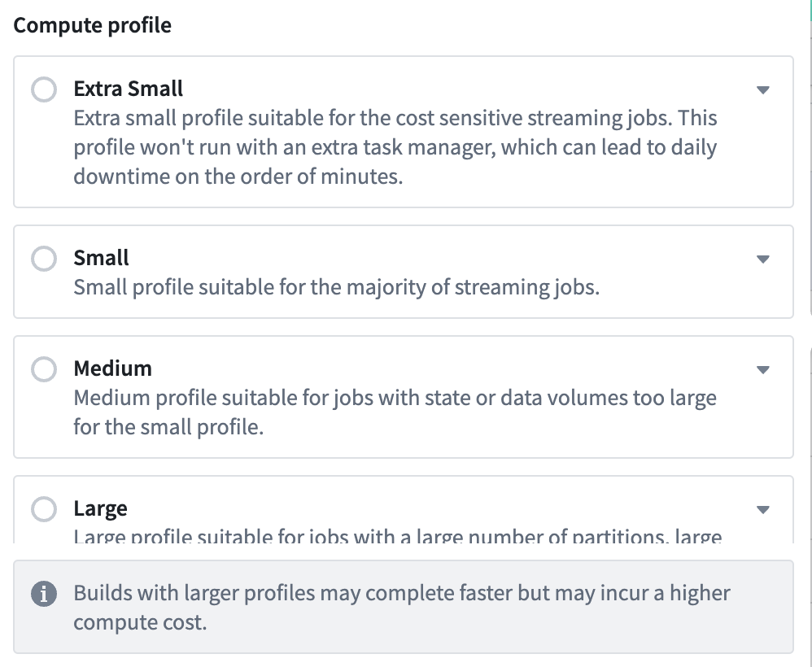Select the Medium profile radio button
This screenshot has height=667, width=812.
coord(44,369)
